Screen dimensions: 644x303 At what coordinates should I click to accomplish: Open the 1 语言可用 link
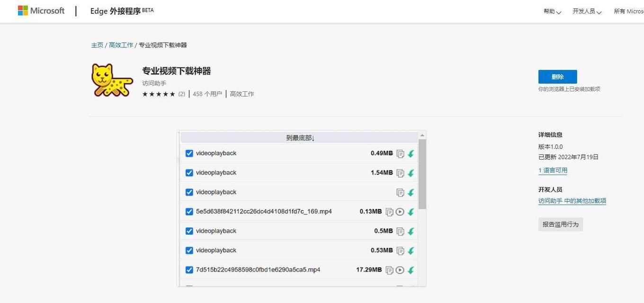tap(553, 170)
